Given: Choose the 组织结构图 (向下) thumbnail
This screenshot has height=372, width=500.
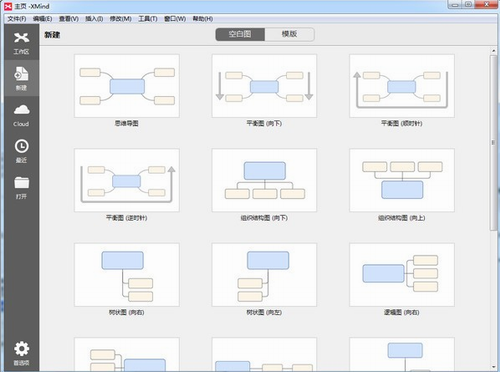Looking at the screenshot, I should coord(264,180).
